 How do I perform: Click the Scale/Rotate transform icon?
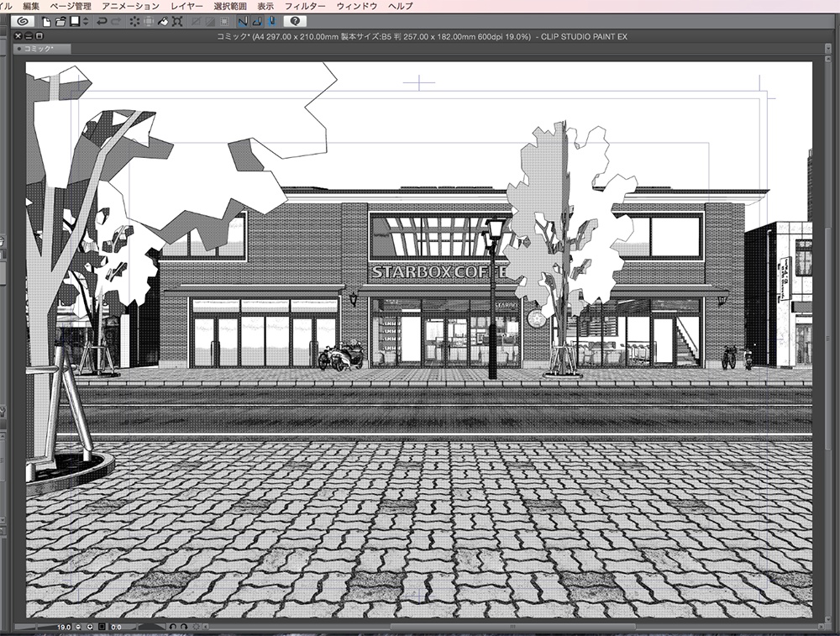click(x=177, y=22)
